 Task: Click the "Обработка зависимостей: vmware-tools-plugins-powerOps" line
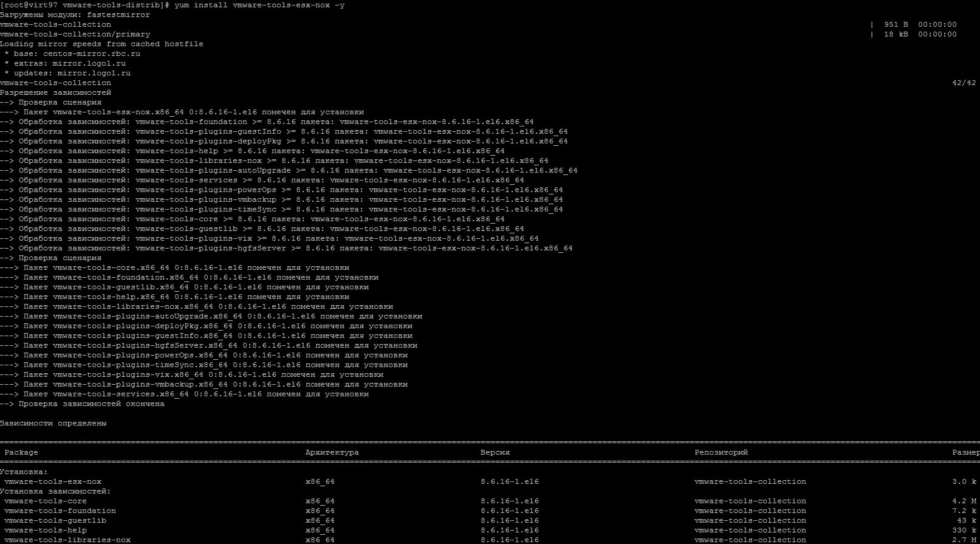[x=281, y=190]
